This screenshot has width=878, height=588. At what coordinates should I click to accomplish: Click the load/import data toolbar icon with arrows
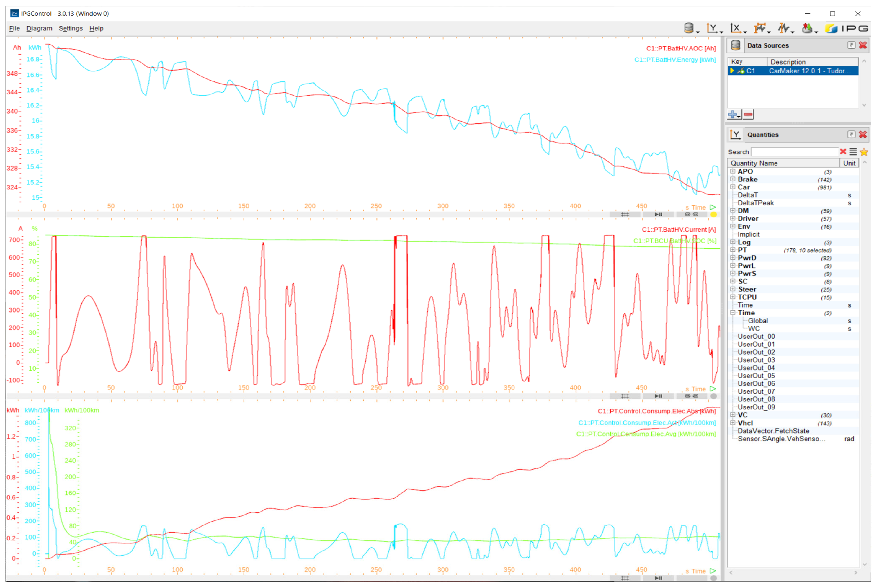coord(807,28)
